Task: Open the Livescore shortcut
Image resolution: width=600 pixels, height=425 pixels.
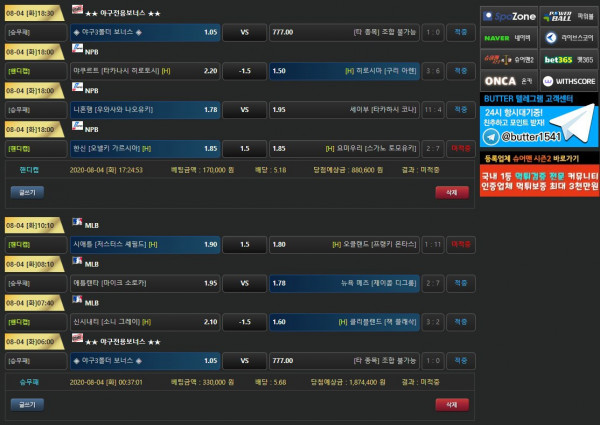Action: [568, 38]
